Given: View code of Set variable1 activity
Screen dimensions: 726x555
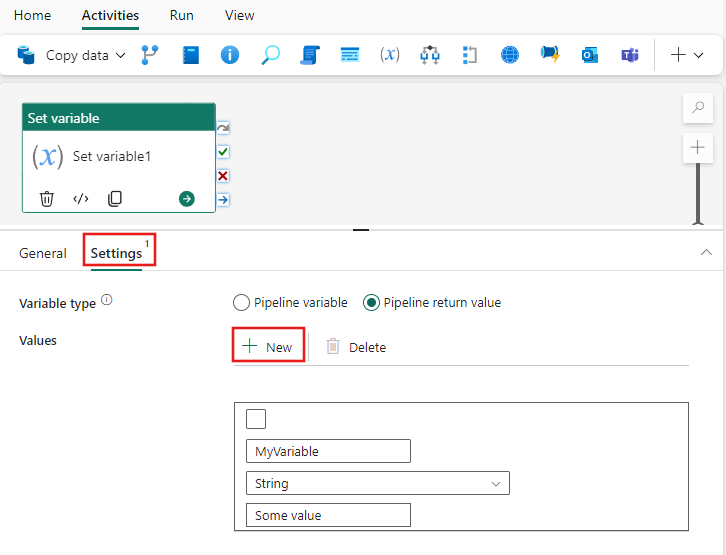Looking at the screenshot, I should [81, 199].
